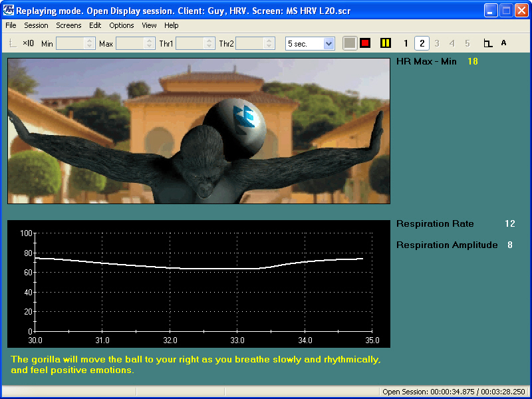Click the axis icon at toolbar start
The width and height of the screenshot is (532, 399).
pos(13,43)
